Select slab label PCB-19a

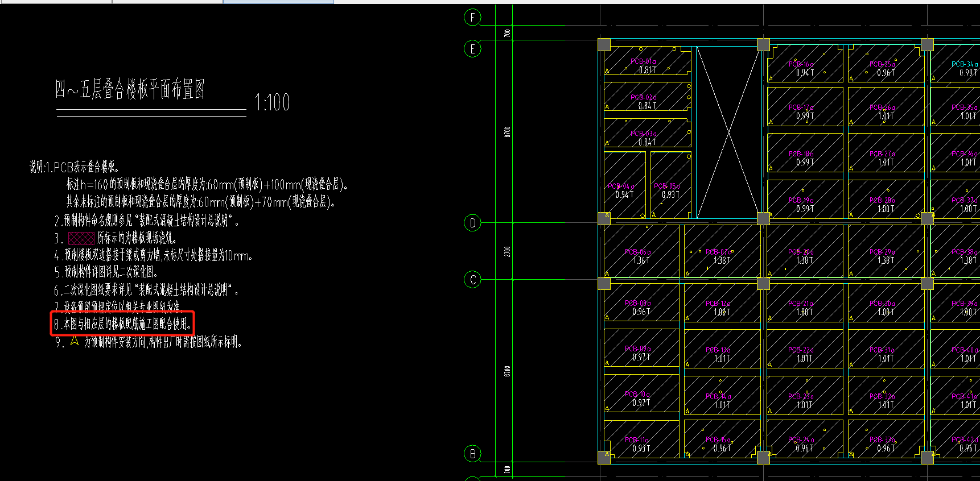pyautogui.click(x=801, y=200)
